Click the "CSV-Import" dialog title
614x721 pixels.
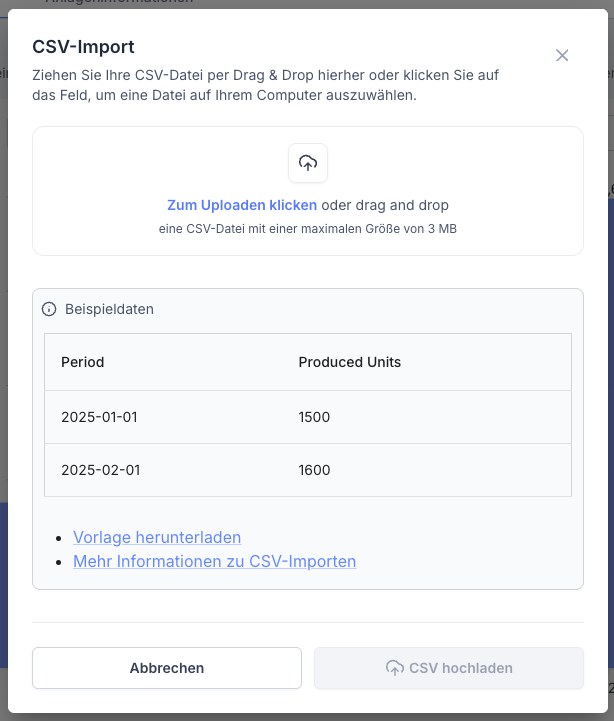[83, 46]
